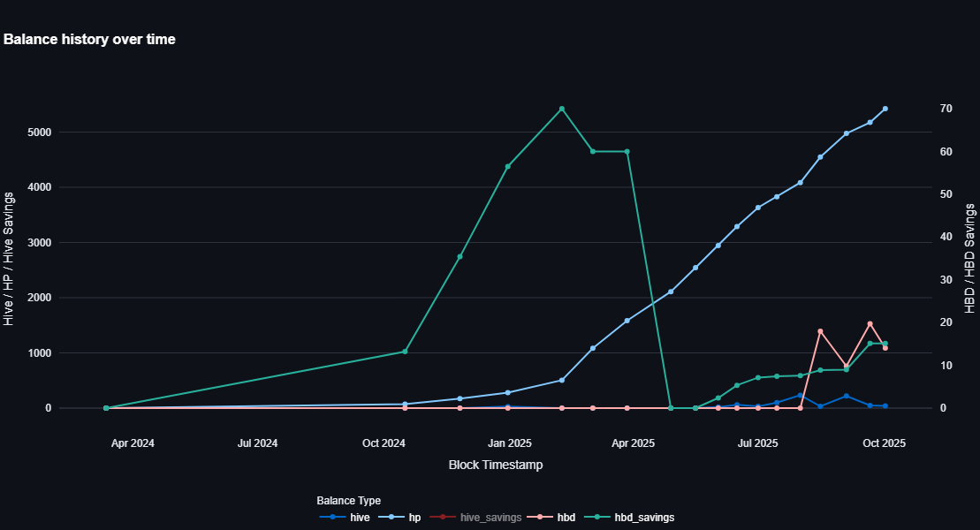Click the 'Hive / HP / Hive Savings' axis title

click(10, 258)
